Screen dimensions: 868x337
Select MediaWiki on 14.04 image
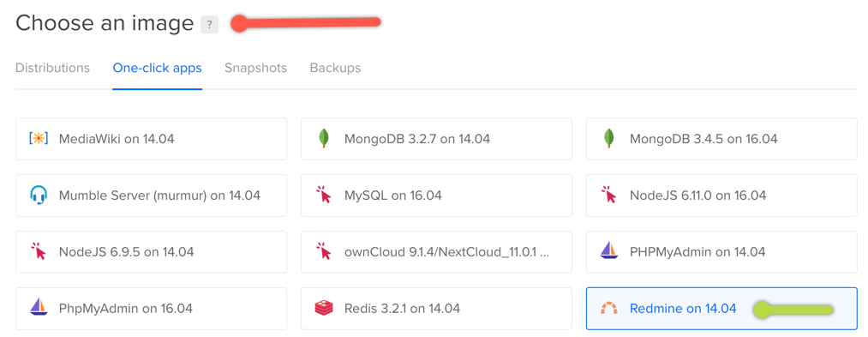pyautogui.click(x=151, y=139)
